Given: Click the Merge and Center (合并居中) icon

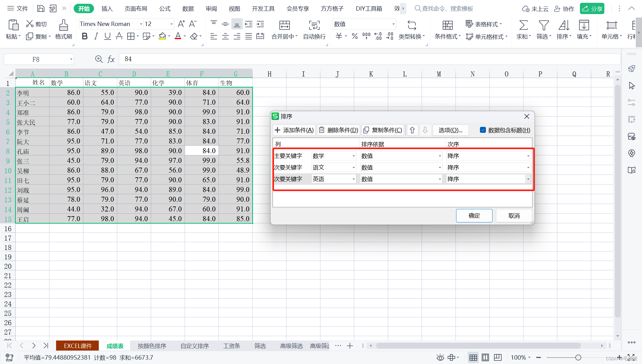Looking at the screenshot, I should 284,25.
